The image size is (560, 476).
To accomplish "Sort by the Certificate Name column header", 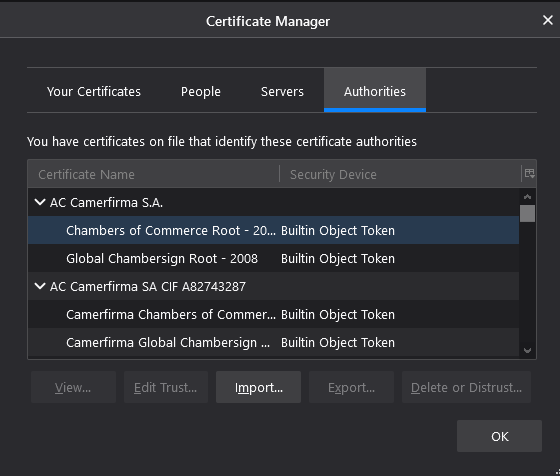I will point(154,174).
